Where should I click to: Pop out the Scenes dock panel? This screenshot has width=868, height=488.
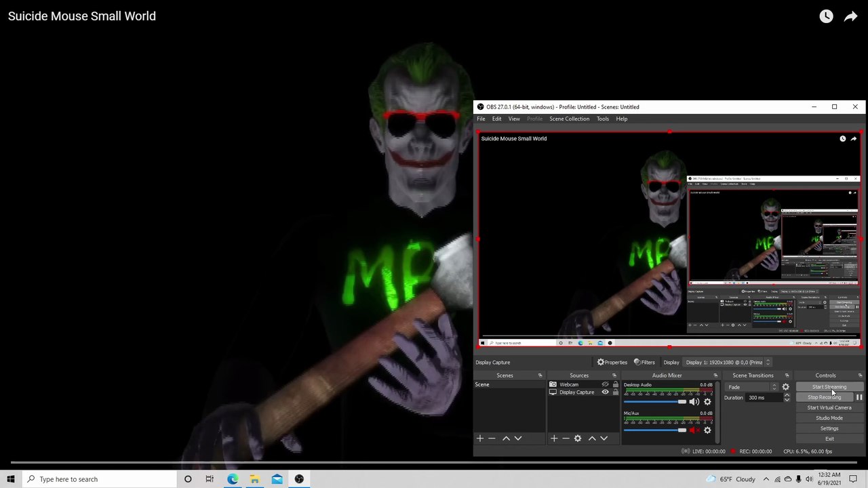[x=540, y=375]
